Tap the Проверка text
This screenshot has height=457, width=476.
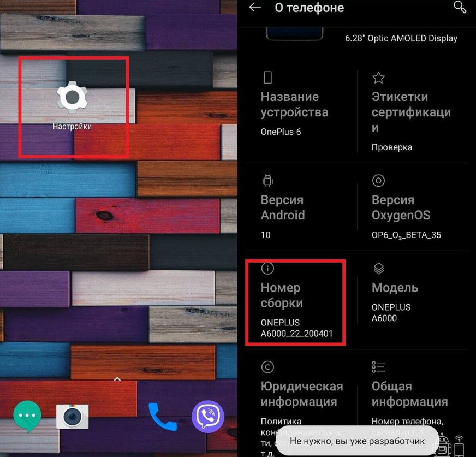click(x=391, y=147)
